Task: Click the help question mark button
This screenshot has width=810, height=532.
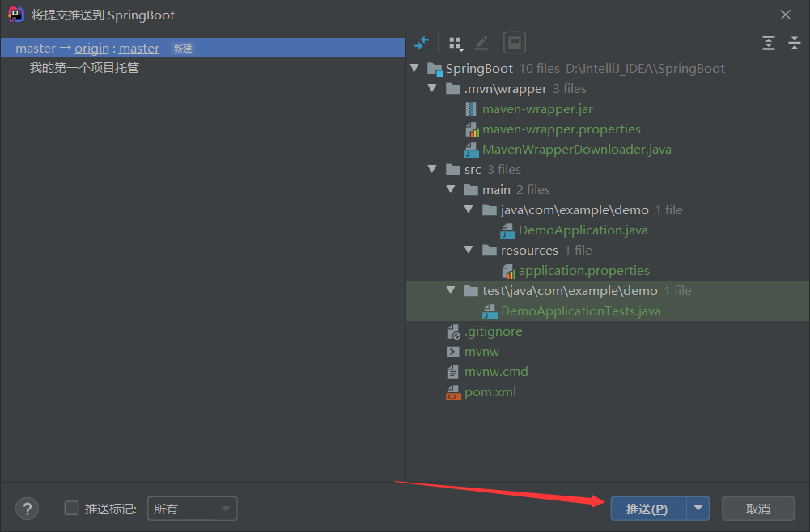Action: [28, 509]
